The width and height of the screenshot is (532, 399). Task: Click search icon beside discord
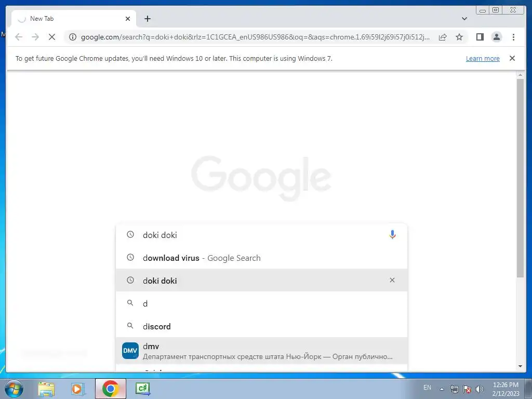coord(130,326)
